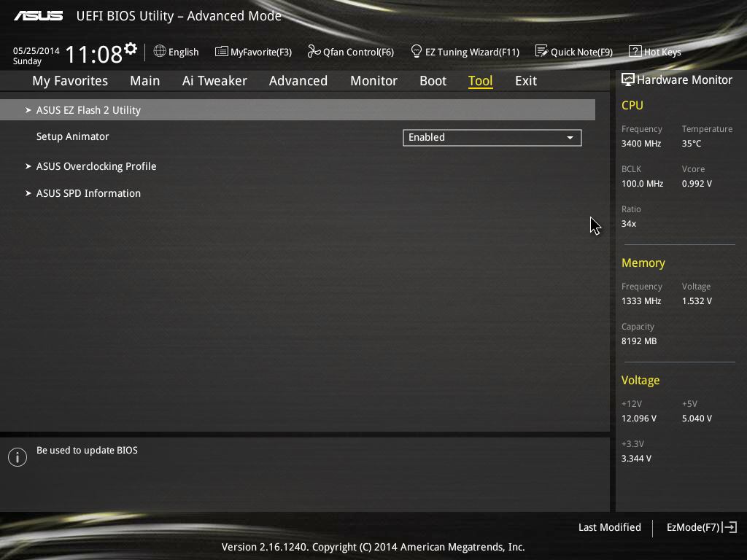Show Hot Keys question mark icon

pyautogui.click(x=635, y=52)
